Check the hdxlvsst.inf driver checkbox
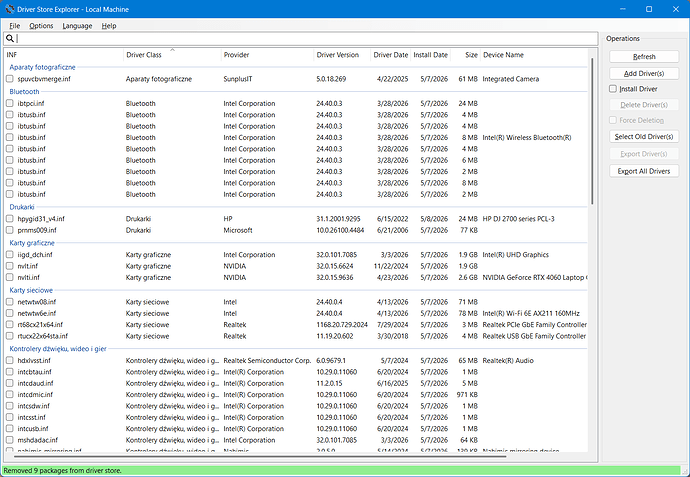Screen dimensions: 690x477 (x=10, y=360)
